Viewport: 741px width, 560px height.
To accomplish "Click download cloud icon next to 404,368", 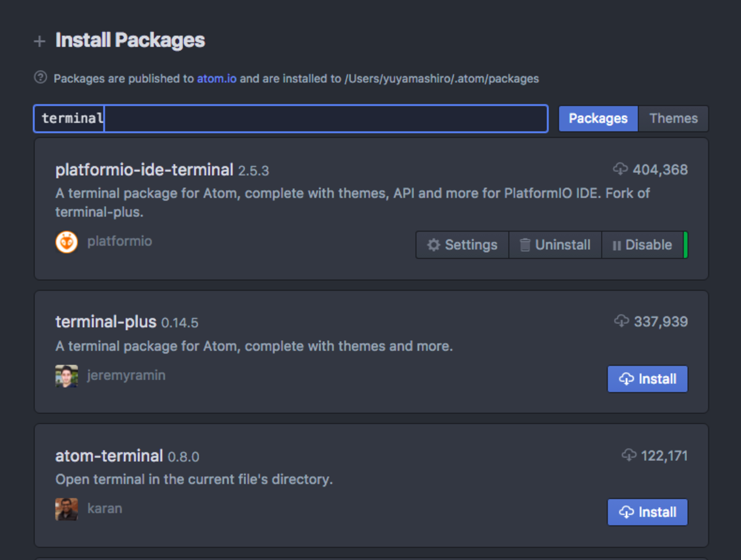I will (x=620, y=169).
